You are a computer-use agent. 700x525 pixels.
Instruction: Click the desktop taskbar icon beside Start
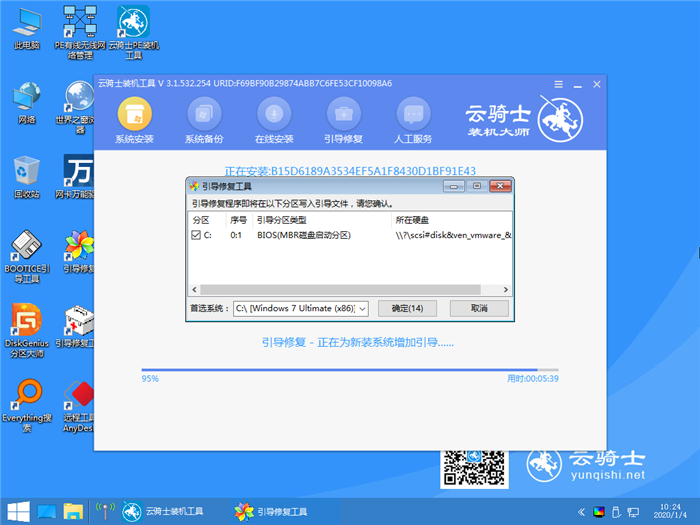click(46, 512)
